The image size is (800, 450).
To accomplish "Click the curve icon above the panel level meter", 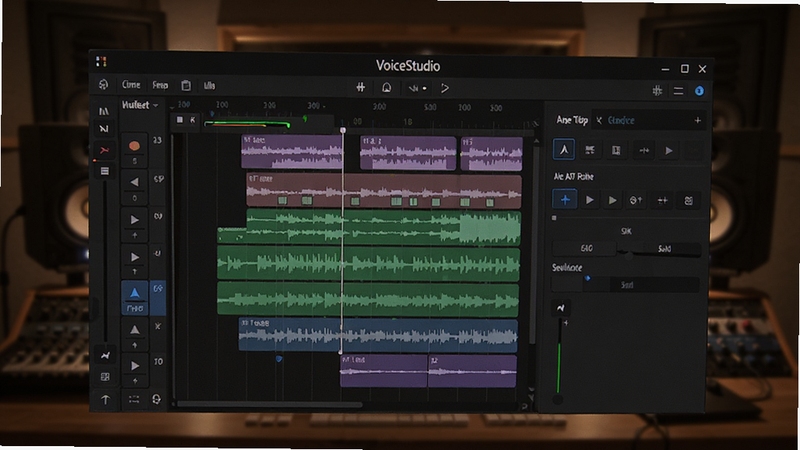I will [561, 308].
